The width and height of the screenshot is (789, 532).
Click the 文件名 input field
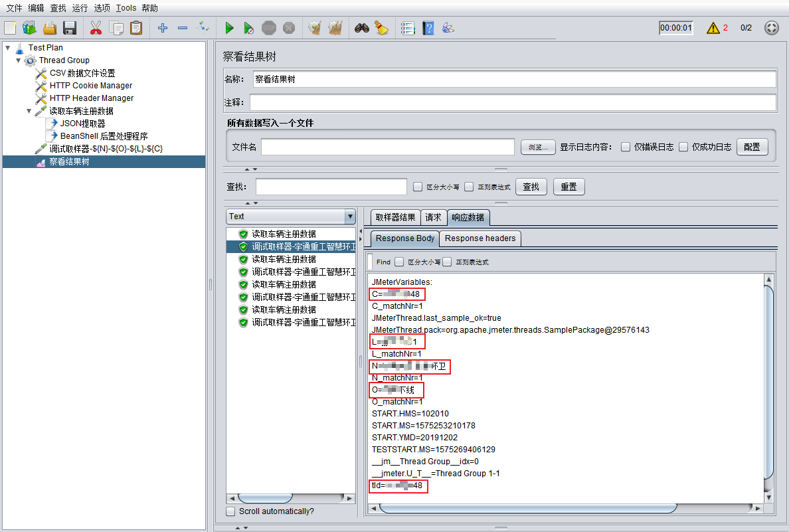coord(387,147)
